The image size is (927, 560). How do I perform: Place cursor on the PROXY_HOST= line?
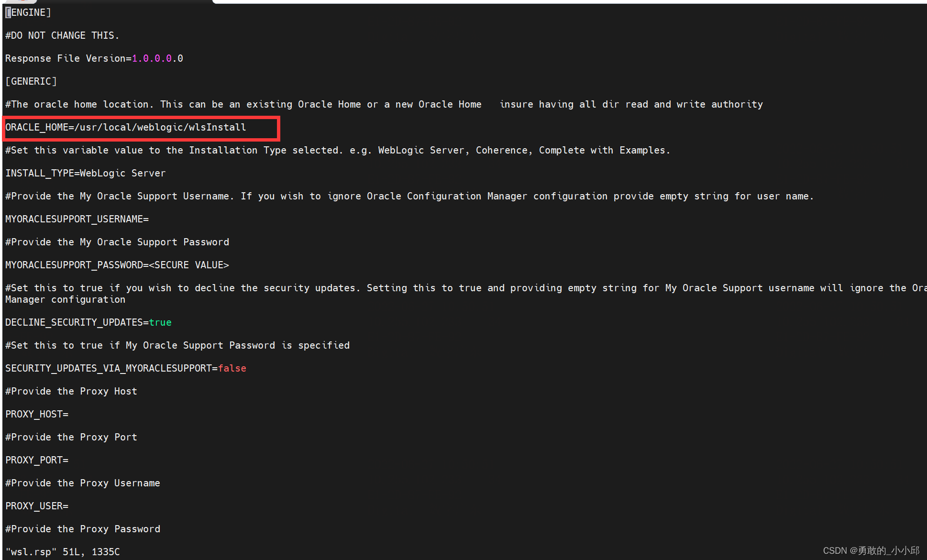pos(37,414)
